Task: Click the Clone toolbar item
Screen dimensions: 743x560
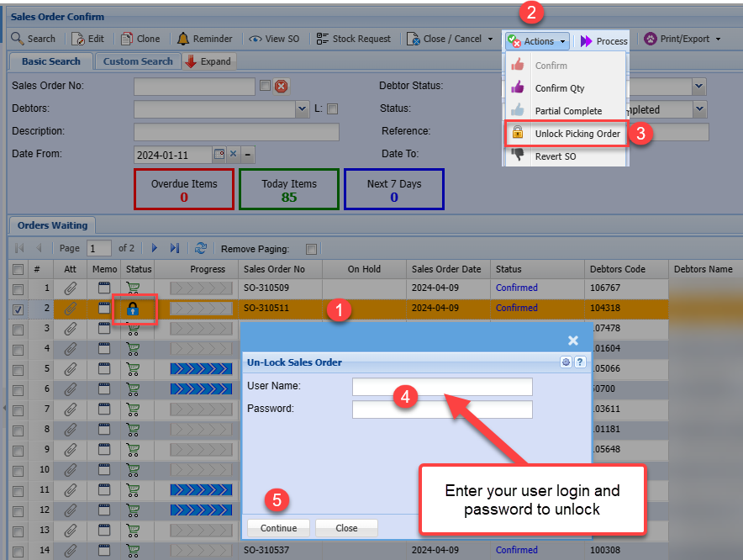Action: (x=140, y=39)
